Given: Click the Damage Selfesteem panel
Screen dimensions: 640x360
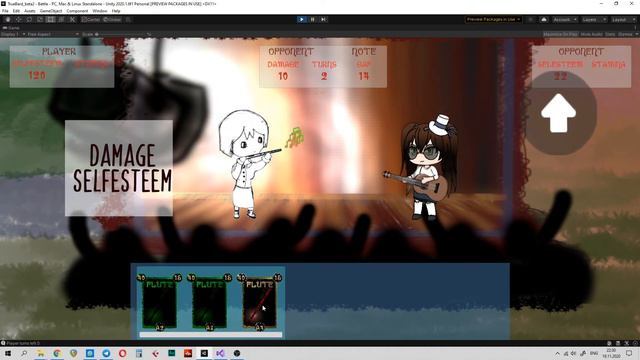Looking at the screenshot, I should click(119, 168).
